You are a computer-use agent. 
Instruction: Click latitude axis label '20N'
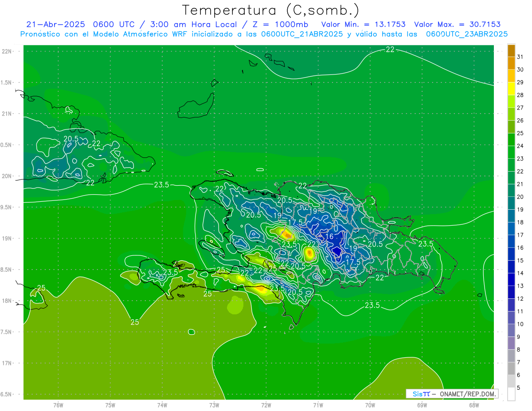point(7,176)
